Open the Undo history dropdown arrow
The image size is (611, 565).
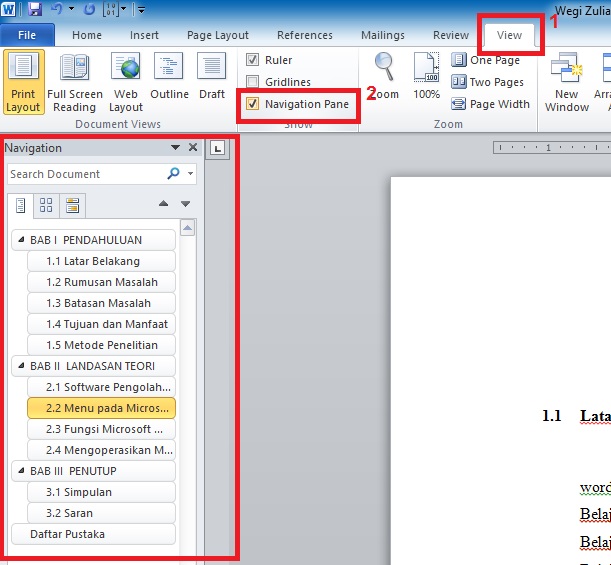[72, 9]
